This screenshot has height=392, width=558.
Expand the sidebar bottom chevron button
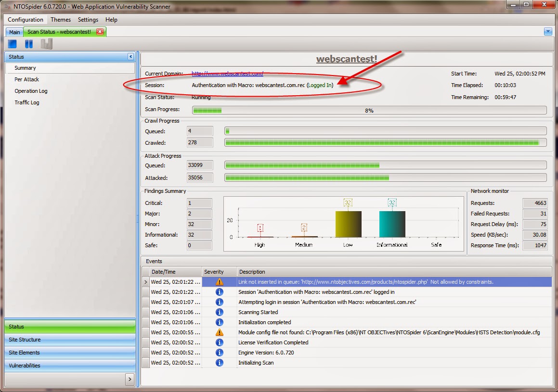130,379
